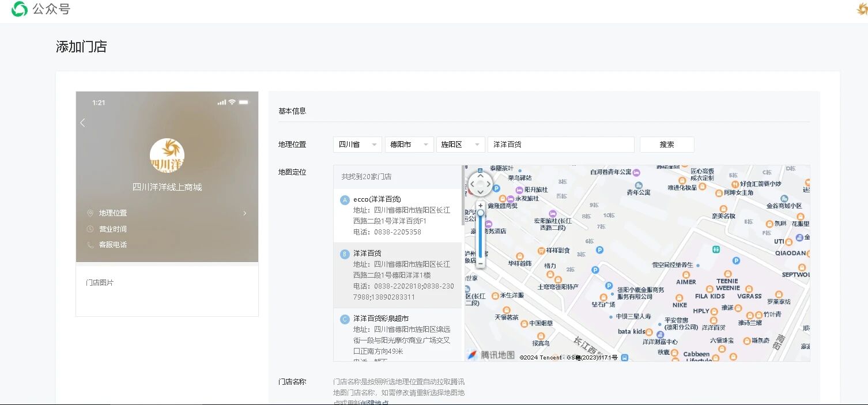868x405 pixels.
Task: Click the 基本信息 section heading
Action: [292, 111]
